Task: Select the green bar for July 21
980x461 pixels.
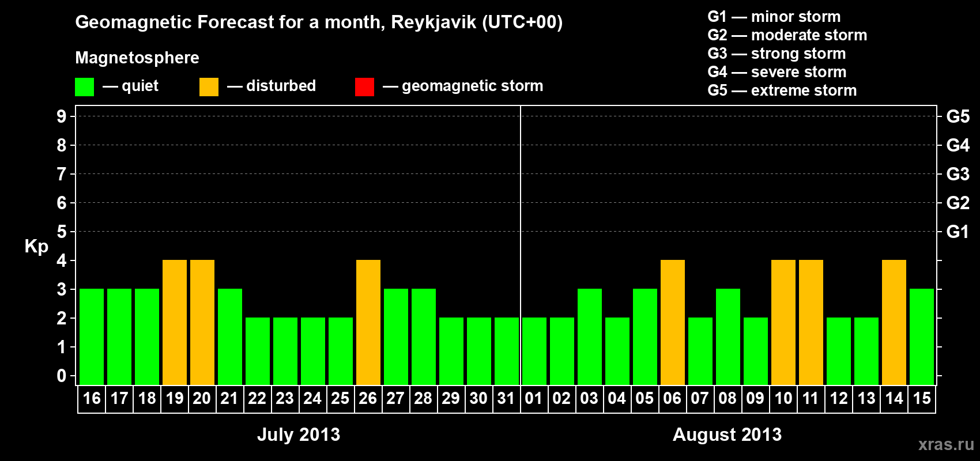Action: click(230, 337)
